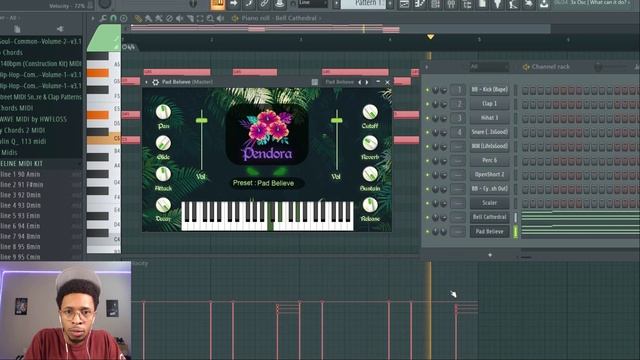Select the BB - Kick channel button
This screenshot has height=360, width=640.
pos(489,89)
